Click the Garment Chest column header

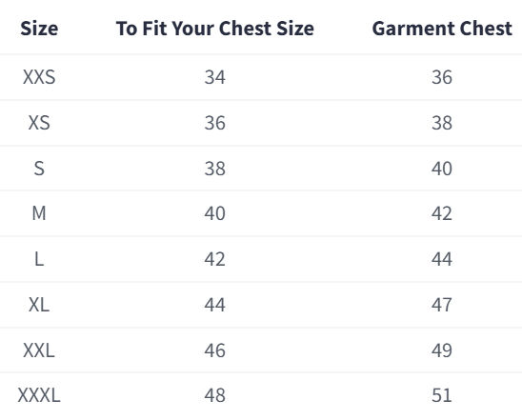442,29
